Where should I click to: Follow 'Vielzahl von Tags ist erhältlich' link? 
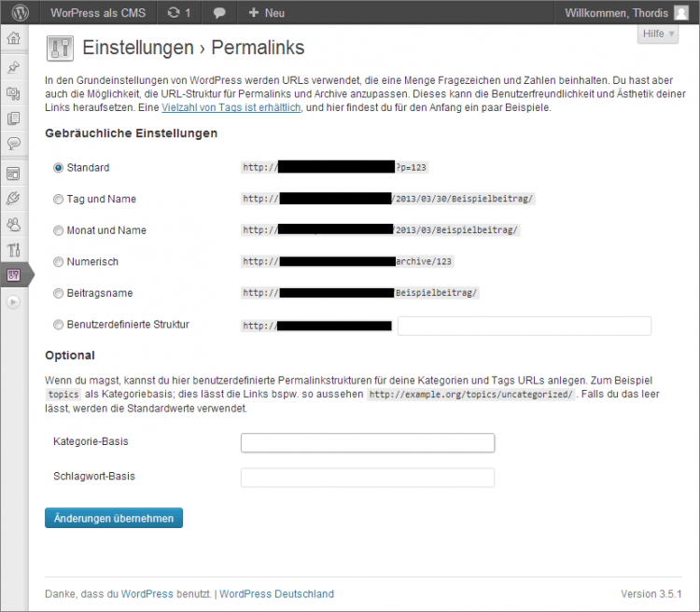231,108
